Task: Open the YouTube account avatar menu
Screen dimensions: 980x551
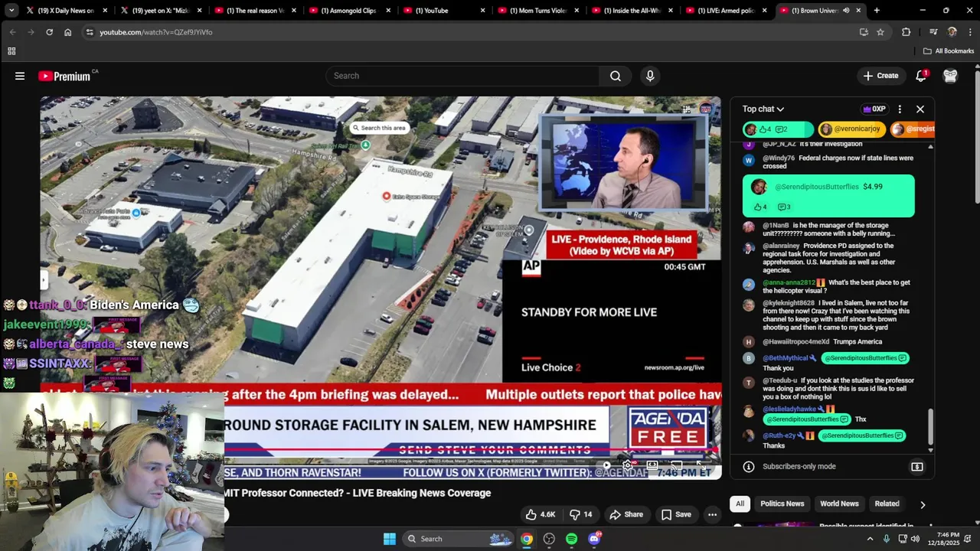Action: 950,76
